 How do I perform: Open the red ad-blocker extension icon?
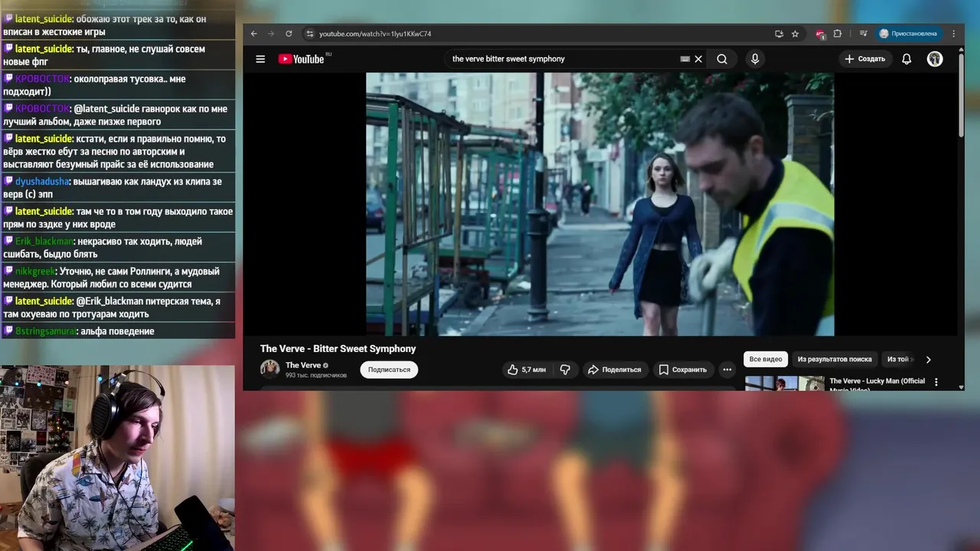pos(821,34)
